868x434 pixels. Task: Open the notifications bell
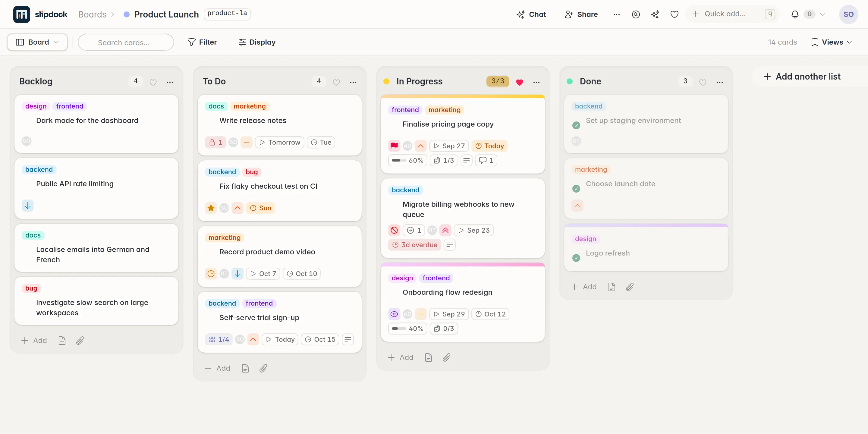pos(794,14)
